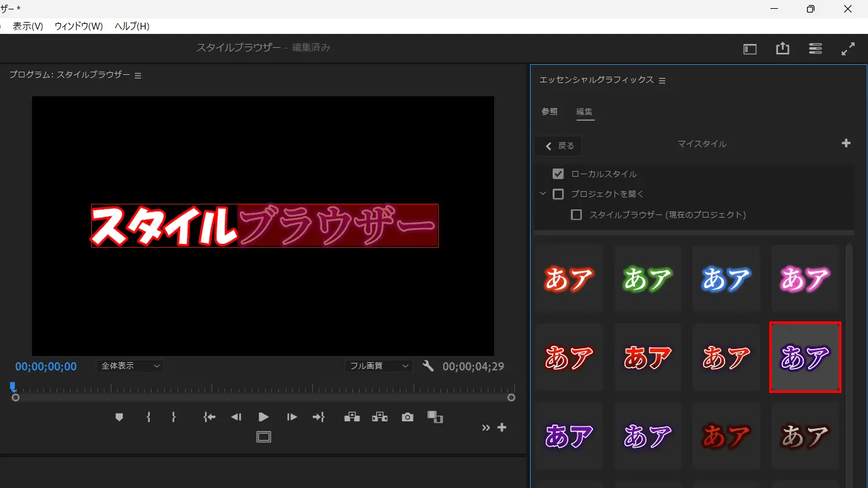Screen dimensions: 868x488
Task: Export a frame with the camera icon
Action: [x=408, y=417]
